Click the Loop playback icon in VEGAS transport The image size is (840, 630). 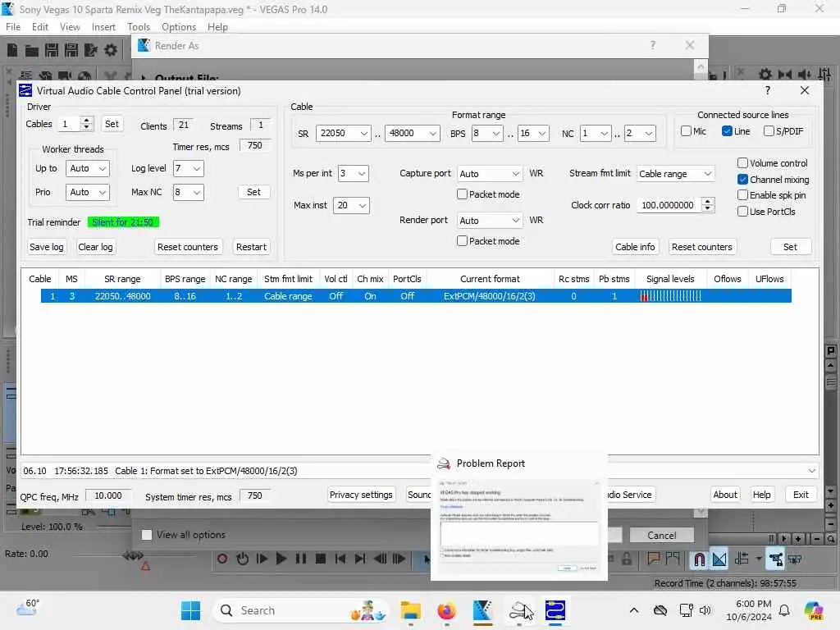click(242, 559)
